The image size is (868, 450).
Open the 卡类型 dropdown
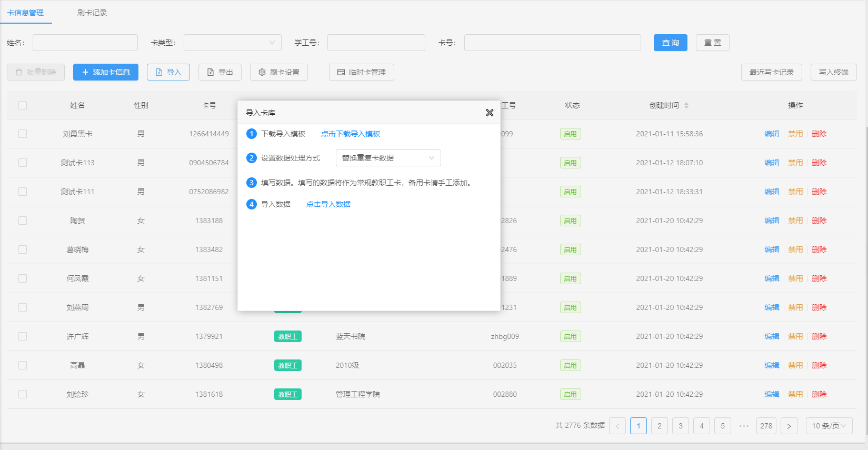[x=233, y=43]
